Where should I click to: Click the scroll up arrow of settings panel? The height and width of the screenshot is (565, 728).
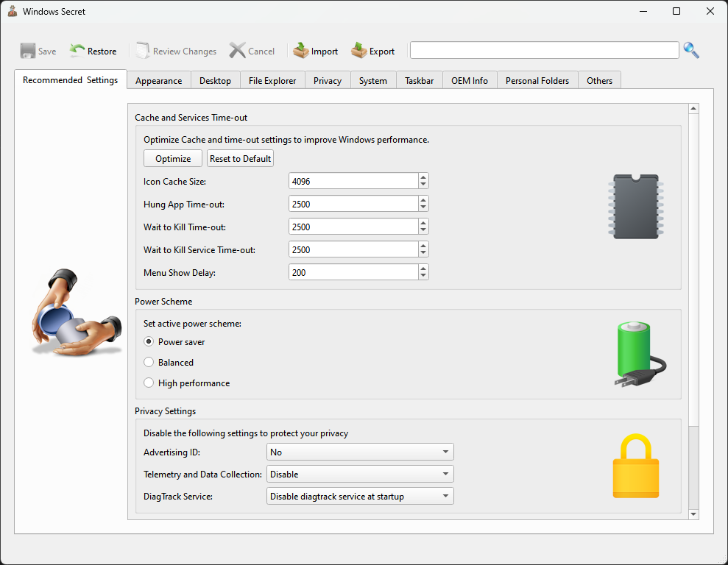pyautogui.click(x=693, y=109)
